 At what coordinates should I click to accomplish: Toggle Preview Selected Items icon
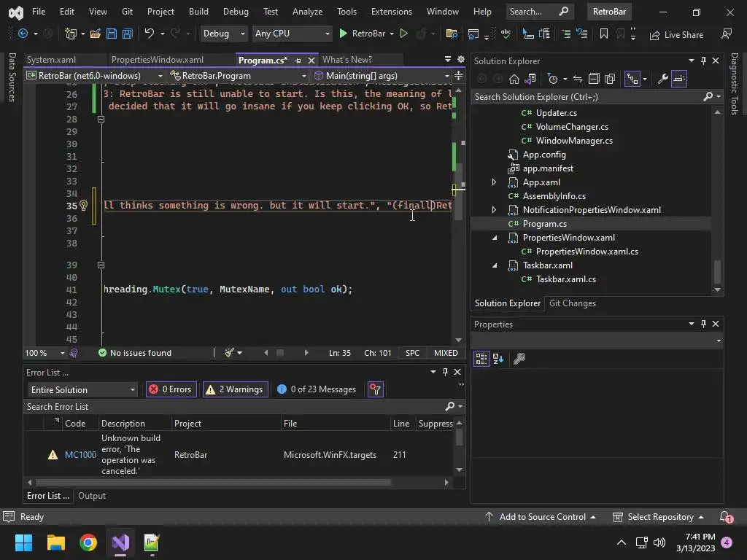[x=679, y=79]
